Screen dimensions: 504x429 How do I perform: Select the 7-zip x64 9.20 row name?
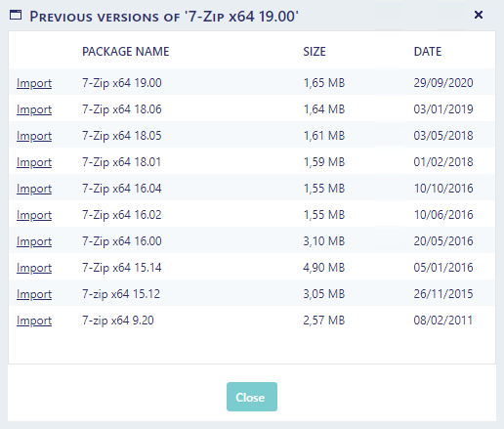pyautogui.click(x=118, y=321)
